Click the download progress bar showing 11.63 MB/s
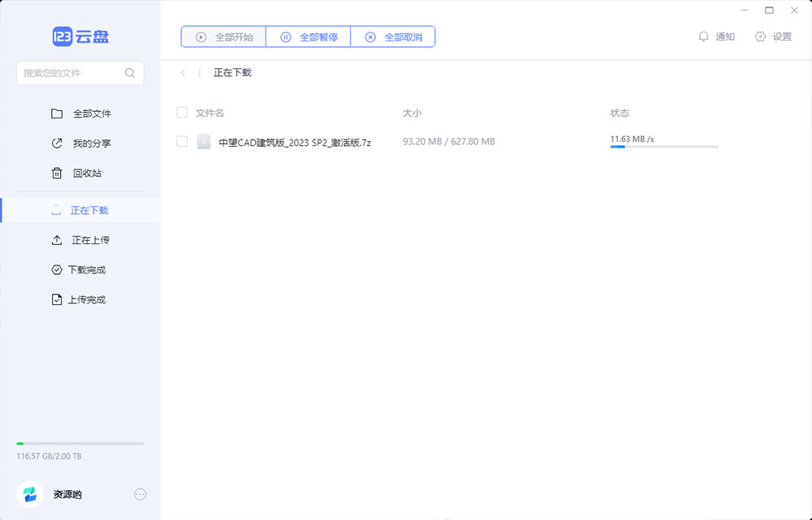Screen dimensions: 812x520 tap(663, 147)
